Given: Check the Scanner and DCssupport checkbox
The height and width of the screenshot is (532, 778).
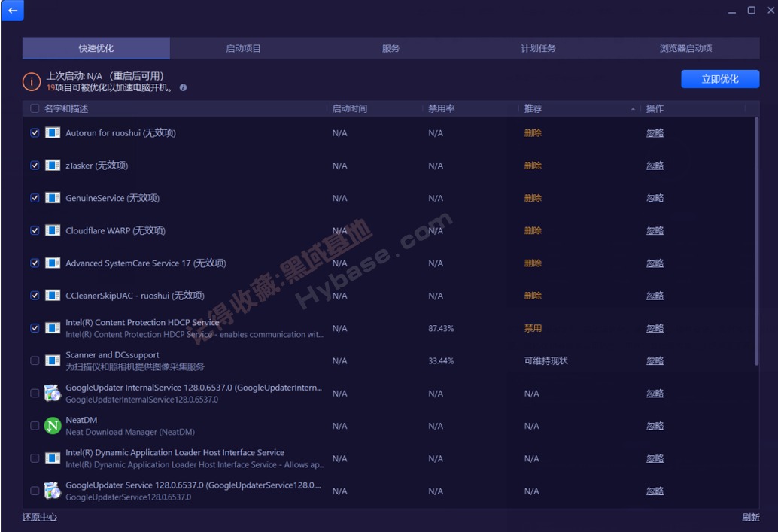Looking at the screenshot, I should point(35,360).
